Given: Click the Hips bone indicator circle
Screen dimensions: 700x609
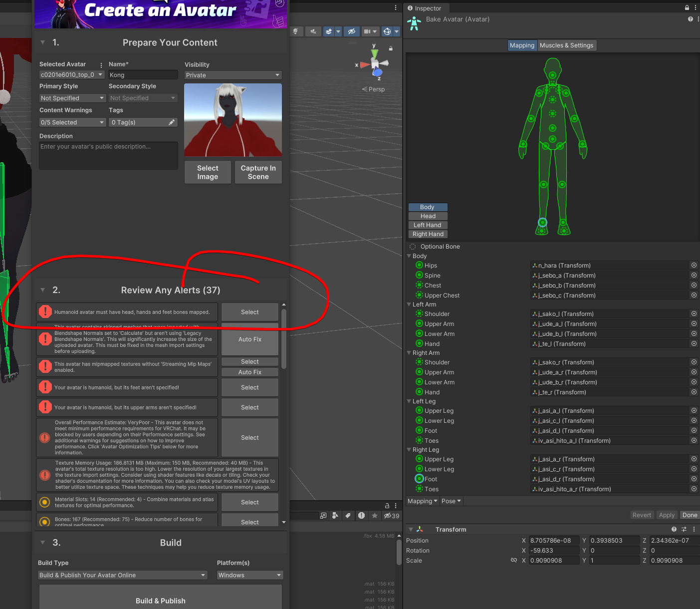Looking at the screenshot, I should coord(419,265).
